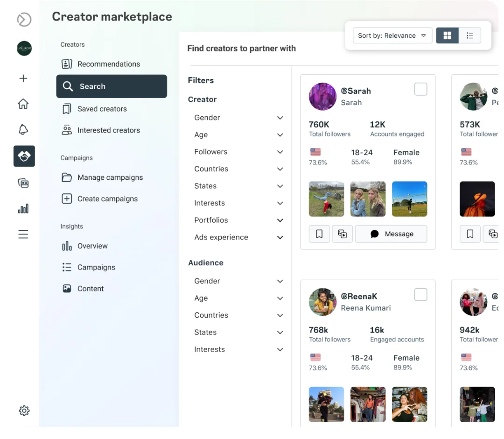
Task: Message creator @Sarah
Action: [x=391, y=234]
